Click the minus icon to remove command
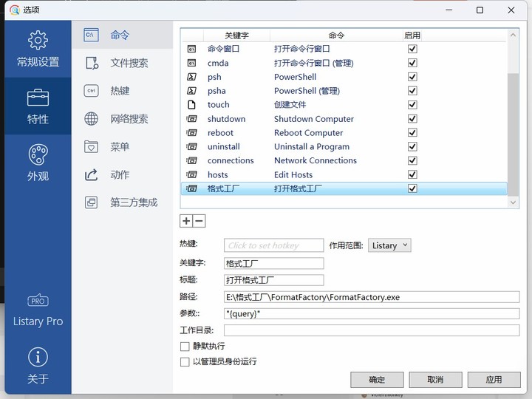The width and height of the screenshot is (532, 399). point(199,221)
